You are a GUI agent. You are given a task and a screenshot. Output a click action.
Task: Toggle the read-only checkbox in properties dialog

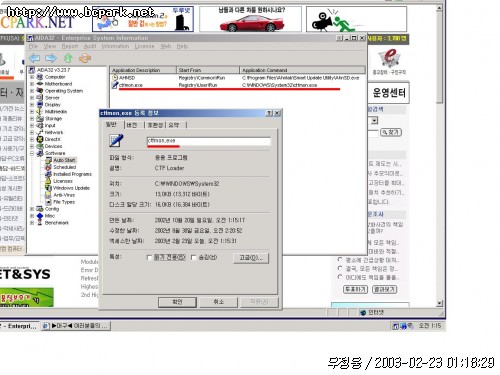tap(149, 258)
